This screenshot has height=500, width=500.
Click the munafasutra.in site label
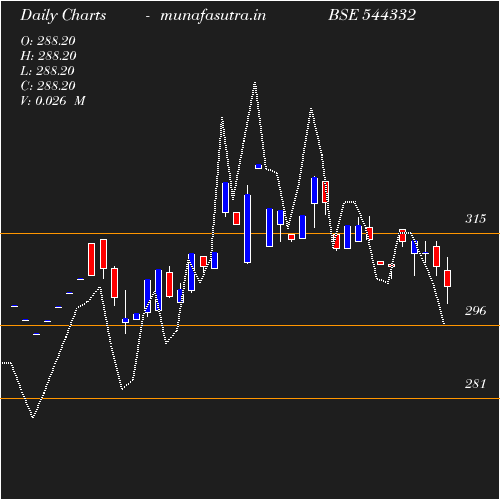[x=213, y=15]
